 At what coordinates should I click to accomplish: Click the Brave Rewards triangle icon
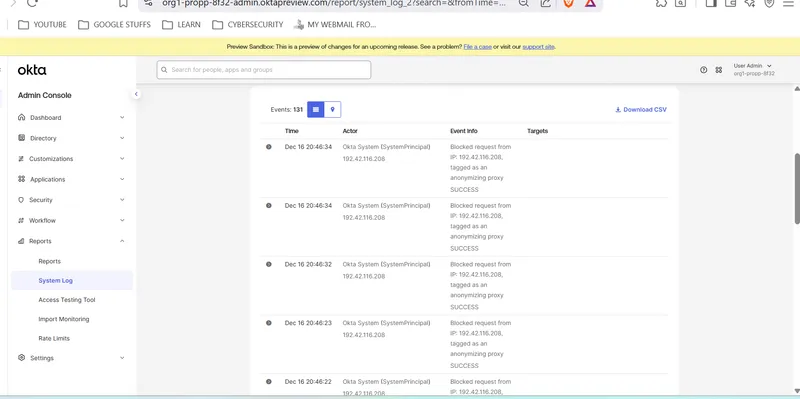pos(590,3)
